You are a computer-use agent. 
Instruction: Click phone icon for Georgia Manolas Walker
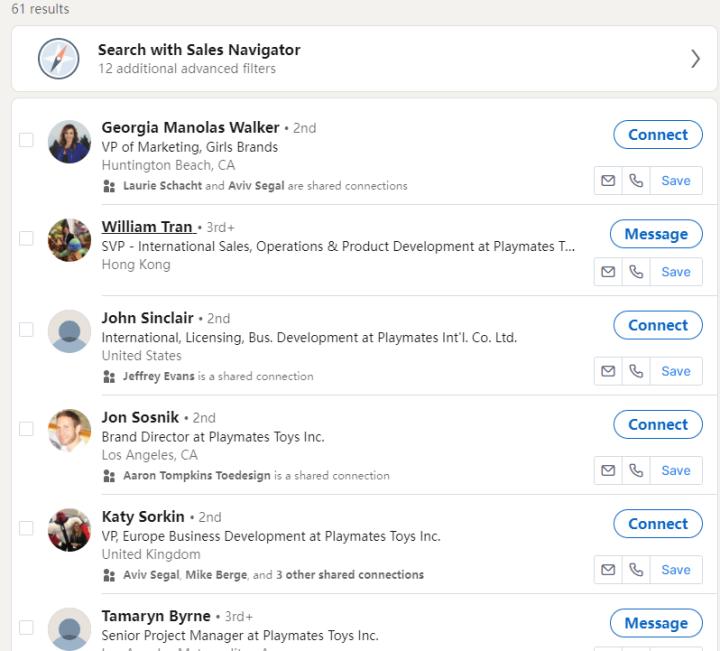click(x=636, y=181)
